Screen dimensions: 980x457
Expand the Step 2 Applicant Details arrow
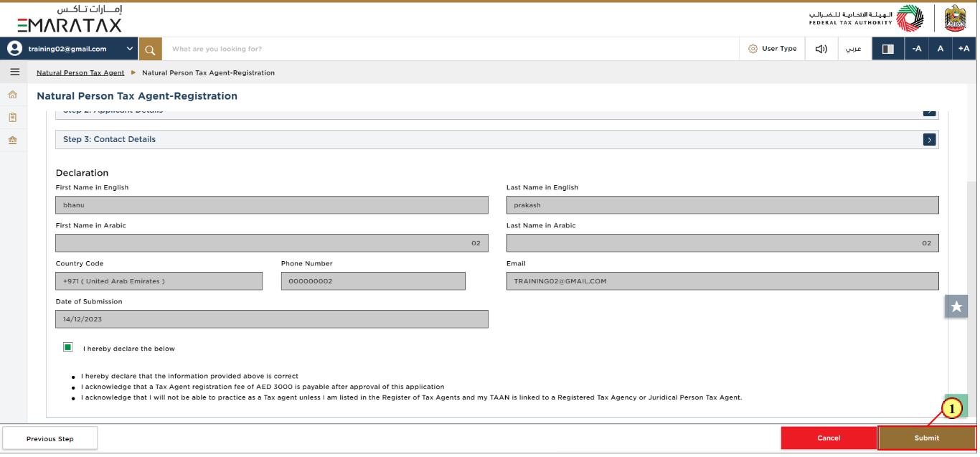click(930, 113)
